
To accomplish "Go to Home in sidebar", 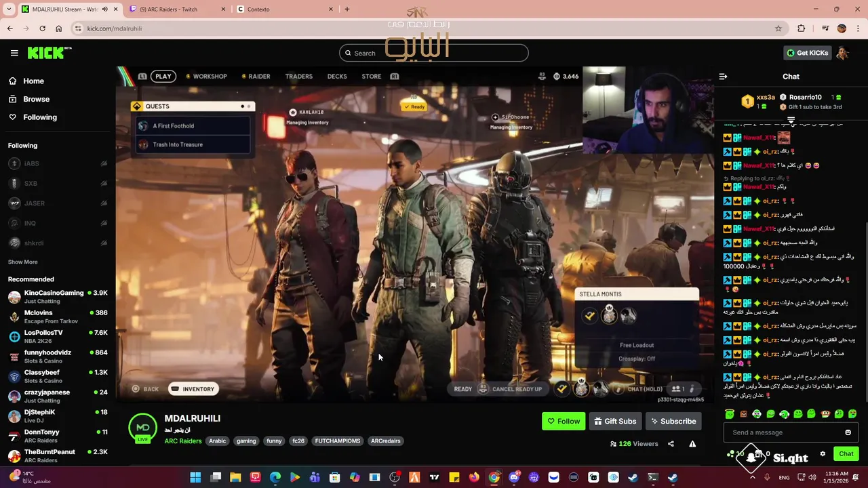I will click(33, 81).
